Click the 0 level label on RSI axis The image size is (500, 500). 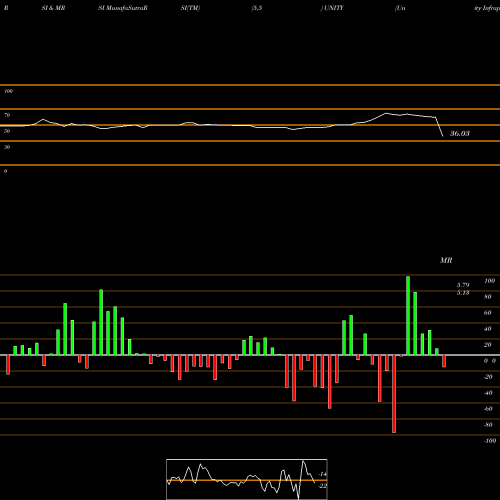click(x=5, y=171)
